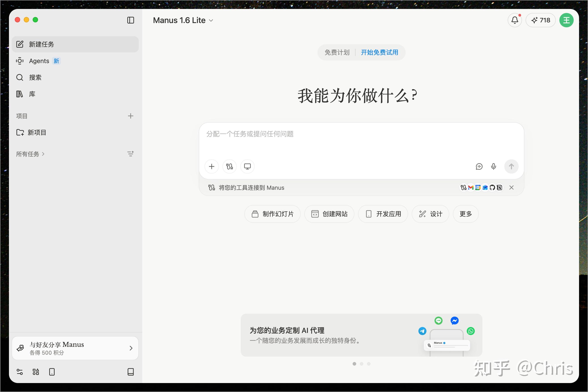Image resolution: width=588 pixels, height=392 pixels.
Task: Go to third carousel dot
Action: click(x=369, y=364)
